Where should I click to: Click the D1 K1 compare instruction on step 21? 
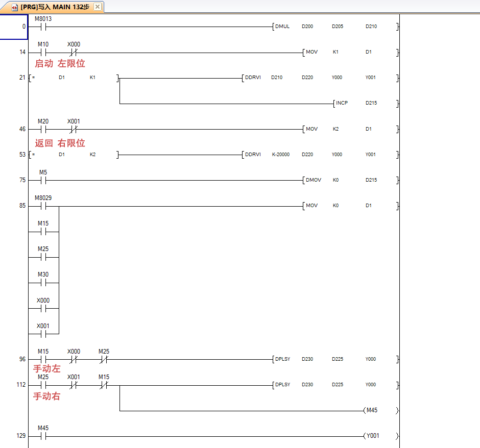click(x=74, y=78)
